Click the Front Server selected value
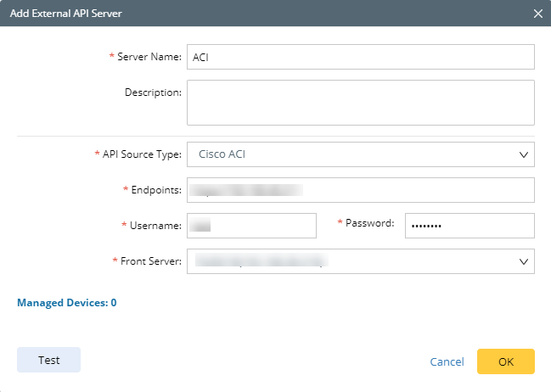 tap(263, 261)
